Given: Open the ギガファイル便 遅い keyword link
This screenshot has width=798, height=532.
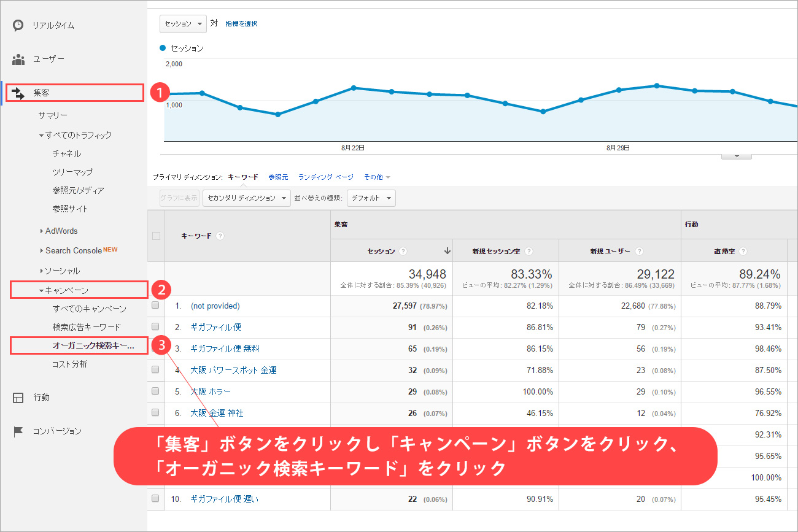Looking at the screenshot, I should (x=225, y=499).
